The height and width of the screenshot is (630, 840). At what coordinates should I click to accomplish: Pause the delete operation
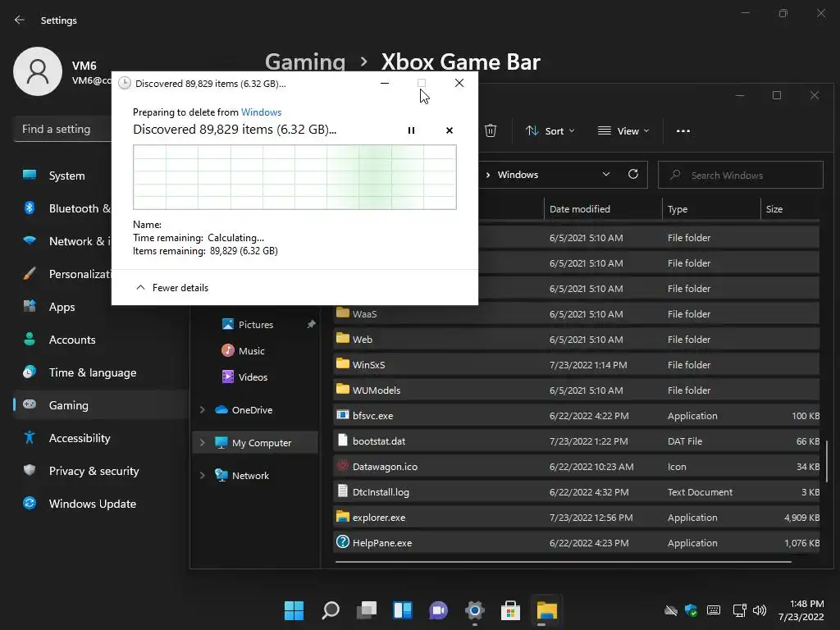click(411, 130)
